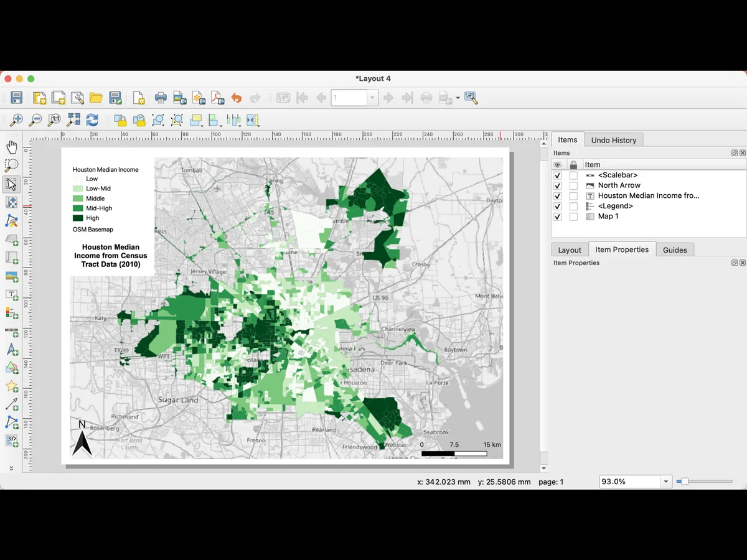Expand the left toolbar overflow chevron

coord(11,467)
